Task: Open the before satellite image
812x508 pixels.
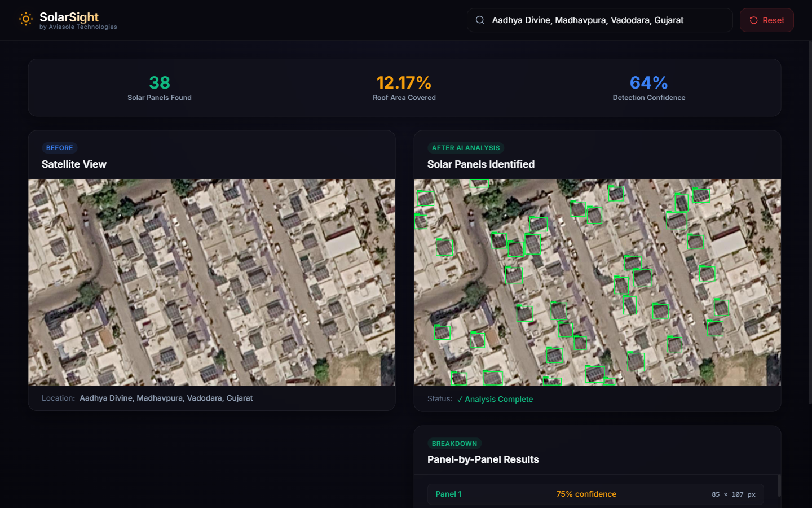Action: [x=211, y=282]
